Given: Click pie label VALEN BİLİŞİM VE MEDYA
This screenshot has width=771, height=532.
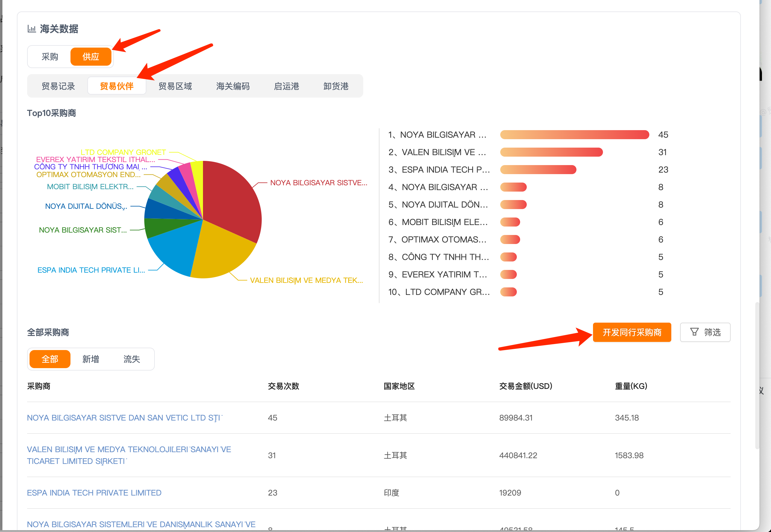Looking at the screenshot, I should pos(307,280).
